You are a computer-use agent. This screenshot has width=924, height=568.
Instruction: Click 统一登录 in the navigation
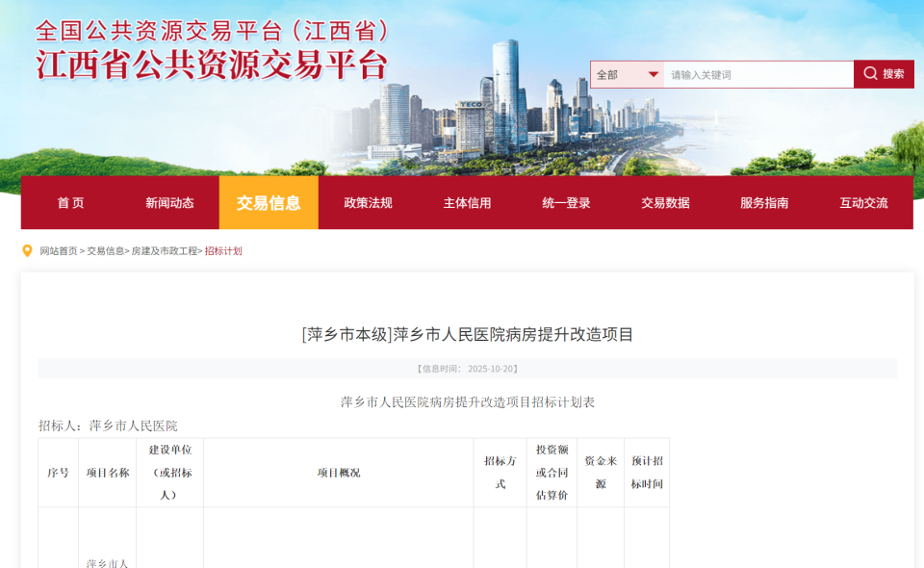[x=565, y=202]
